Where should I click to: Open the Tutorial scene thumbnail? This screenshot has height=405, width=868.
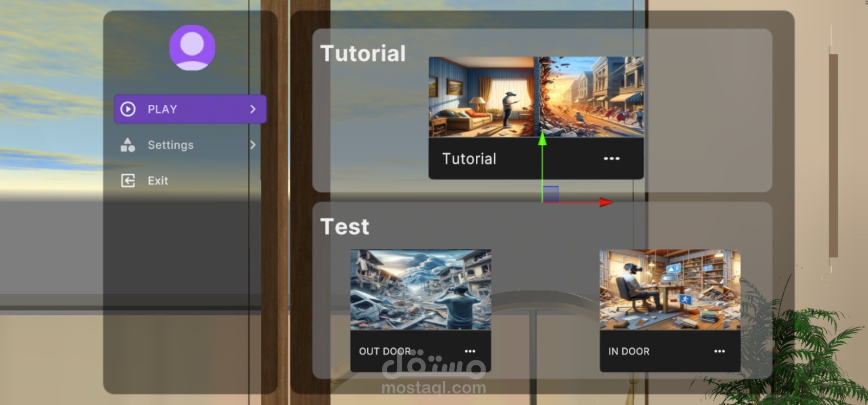coord(536,97)
